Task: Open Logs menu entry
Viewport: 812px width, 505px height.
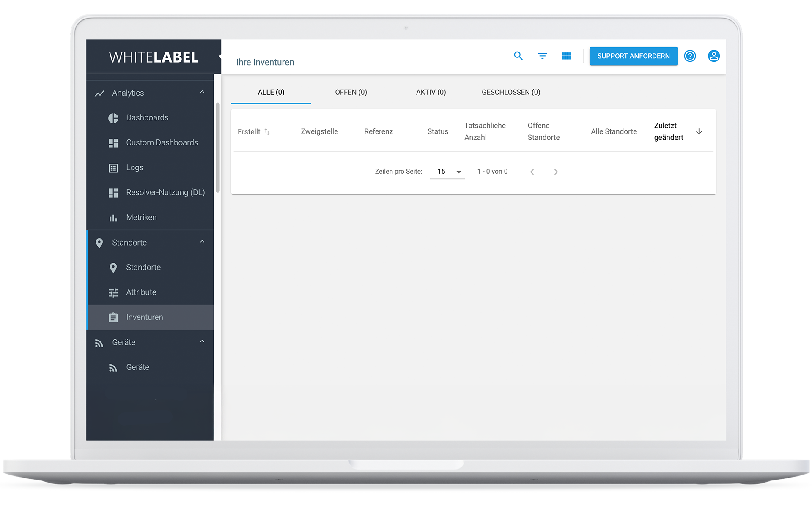Action: (151, 168)
